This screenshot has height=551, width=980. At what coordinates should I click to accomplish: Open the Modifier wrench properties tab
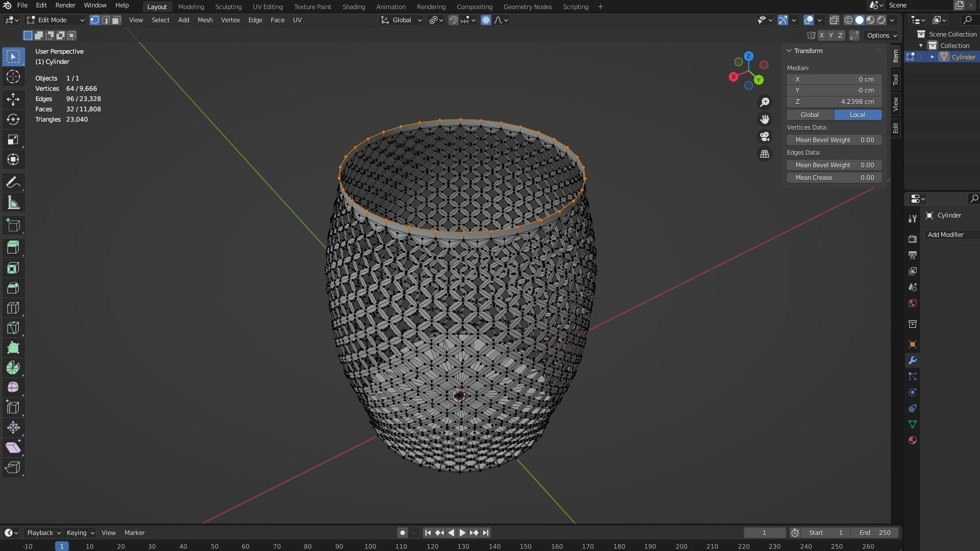click(x=912, y=360)
